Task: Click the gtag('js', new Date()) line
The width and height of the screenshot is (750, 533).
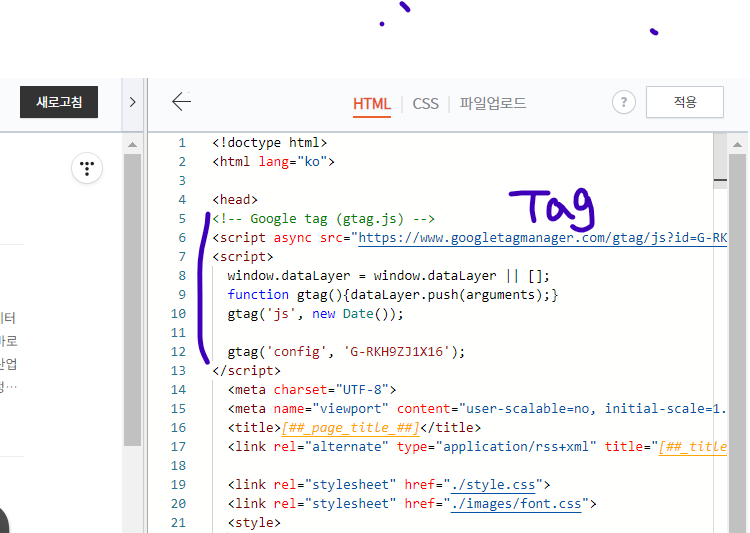Action: (316, 314)
